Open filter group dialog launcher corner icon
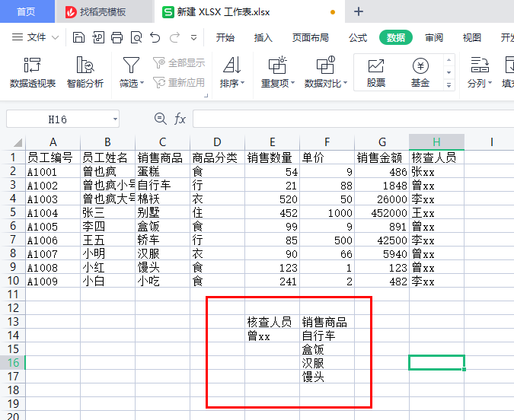 pos(206,96)
